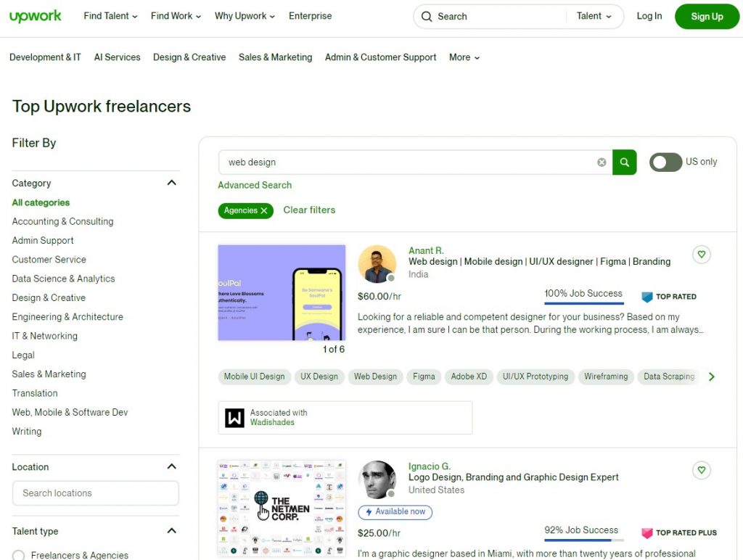The image size is (743, 560).
Task: Collapse the Location filter section
Action: (171, 466)
